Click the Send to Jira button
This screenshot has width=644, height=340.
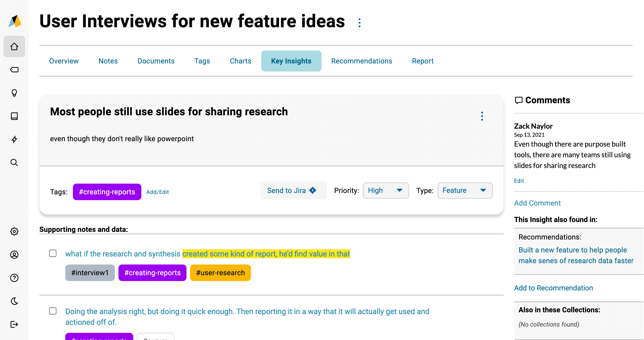[293, 190]
